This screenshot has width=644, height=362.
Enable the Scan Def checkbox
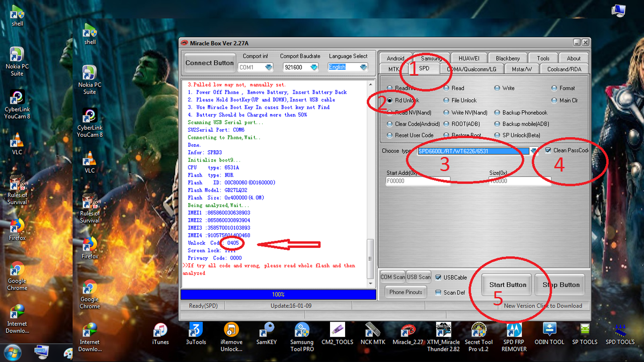[x=438, y=292]
